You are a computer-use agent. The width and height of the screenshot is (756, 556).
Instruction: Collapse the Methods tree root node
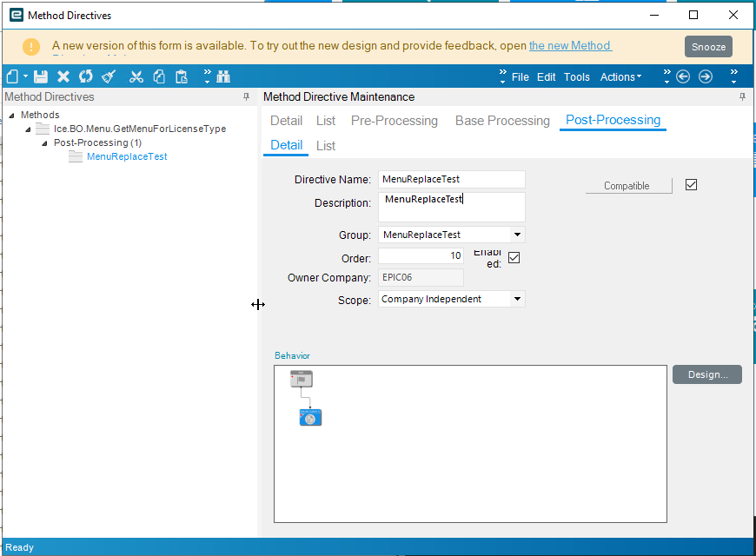click(x=11, y=116)
